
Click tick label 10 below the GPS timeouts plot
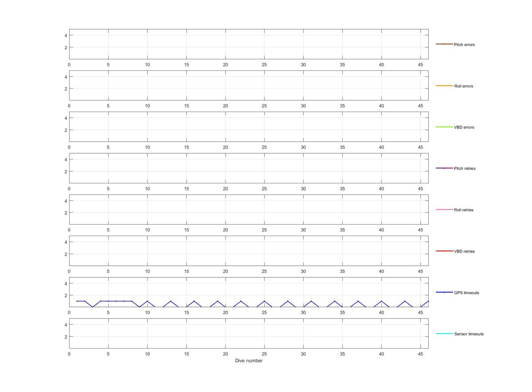click(x=147, y=313)
